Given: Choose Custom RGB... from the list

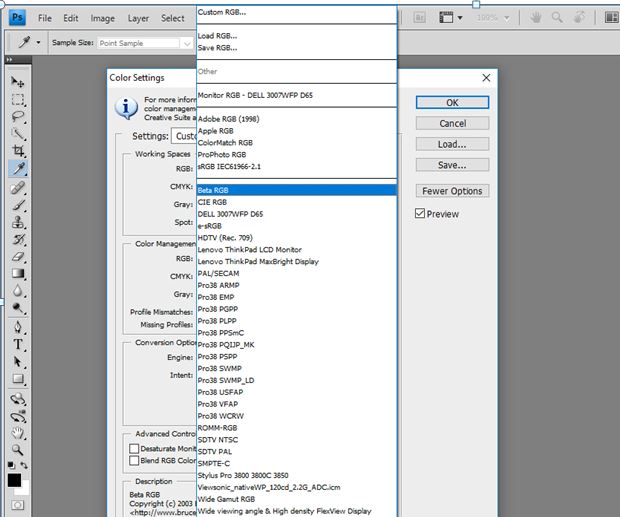Looking at the screenshot, I should (x=297, y=12).
